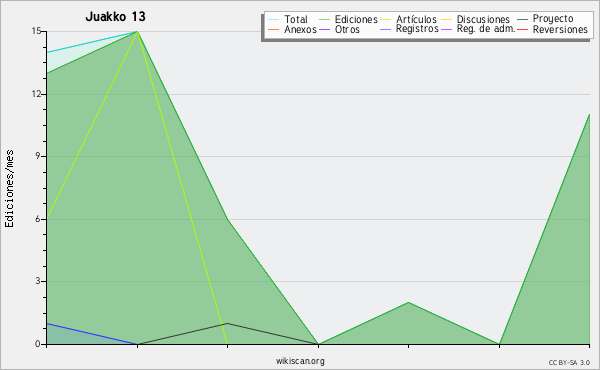Click the Ediciones/mes axis label
This screenshot has width=600, height=370.
coord(9,189)
